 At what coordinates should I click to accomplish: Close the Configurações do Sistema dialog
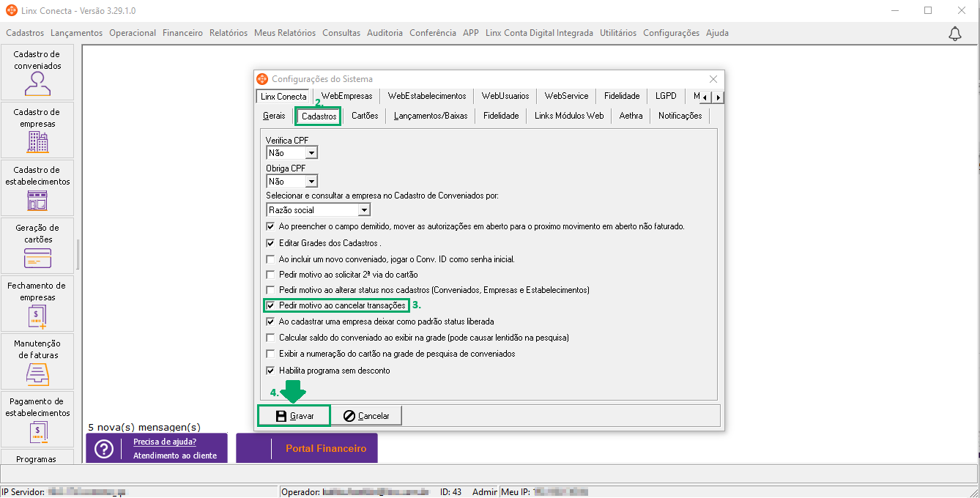click(x=713, y=79)
